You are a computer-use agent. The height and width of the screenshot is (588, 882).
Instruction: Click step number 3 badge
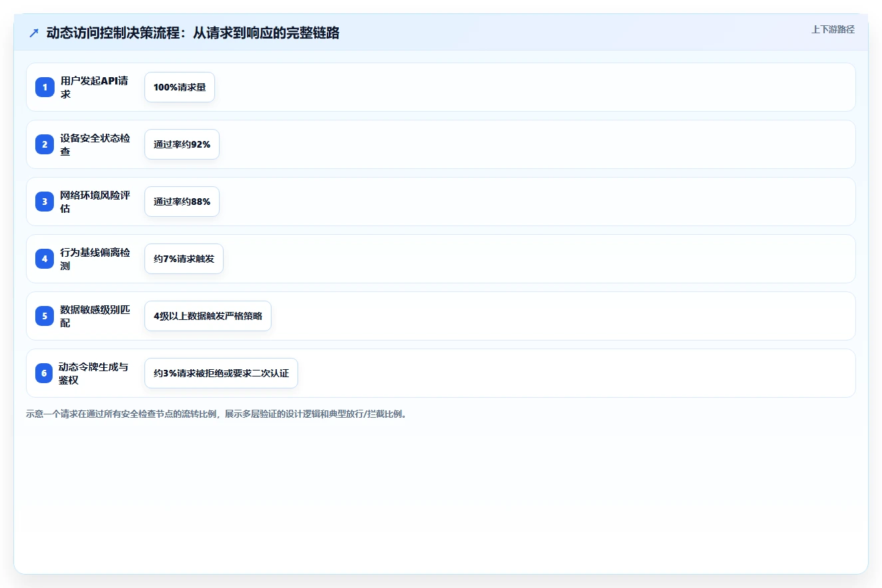(45, 202)
